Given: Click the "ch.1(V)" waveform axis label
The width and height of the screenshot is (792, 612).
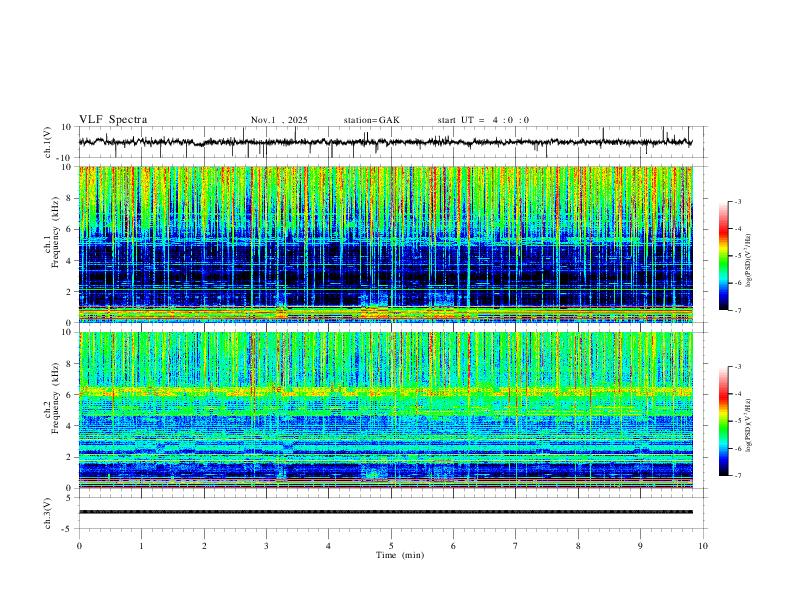Looking at the screenshot, I should pos(48,142).
